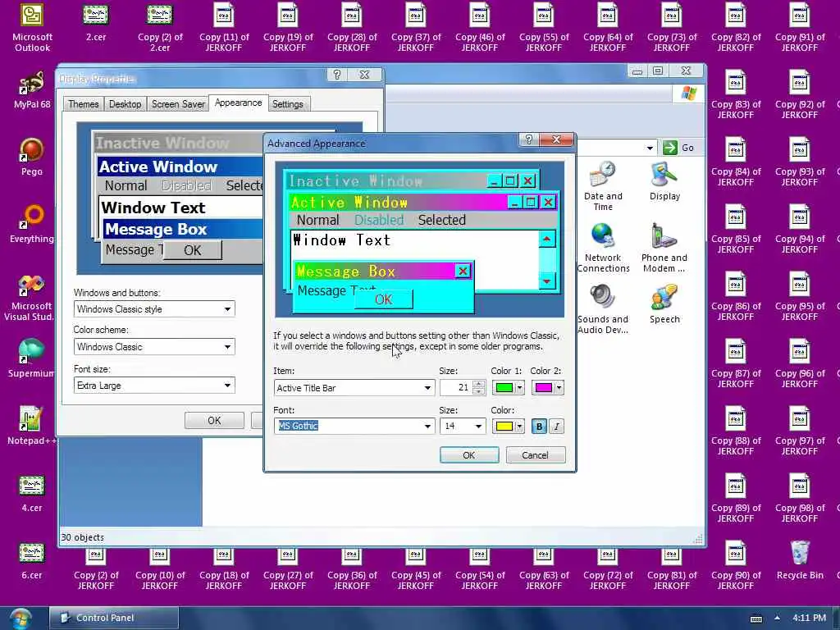Expand Windows and buttons style dropdown

[x=228, y=309]
